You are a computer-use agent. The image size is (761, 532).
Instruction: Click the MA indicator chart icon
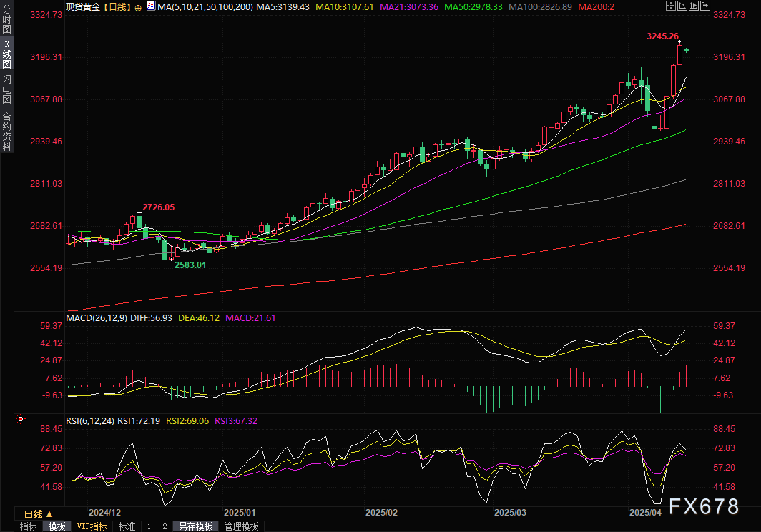tap(150, 6)
